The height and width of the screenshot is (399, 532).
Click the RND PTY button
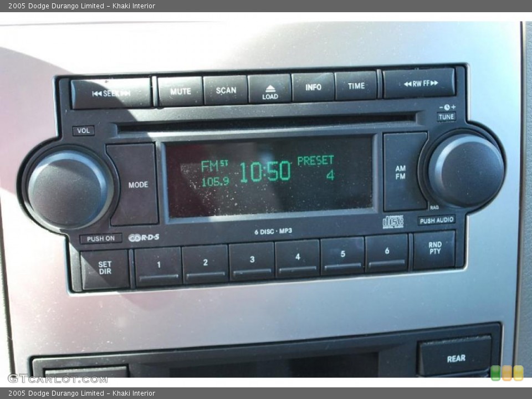434,249
